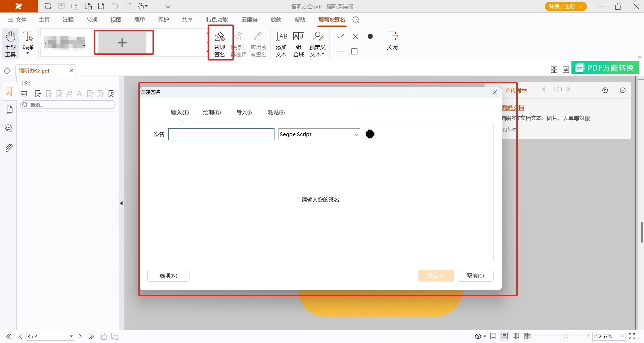Click the 不再提示 link in tips panel
The width and height of the screenshot is (644, 343).
(516, 90)
